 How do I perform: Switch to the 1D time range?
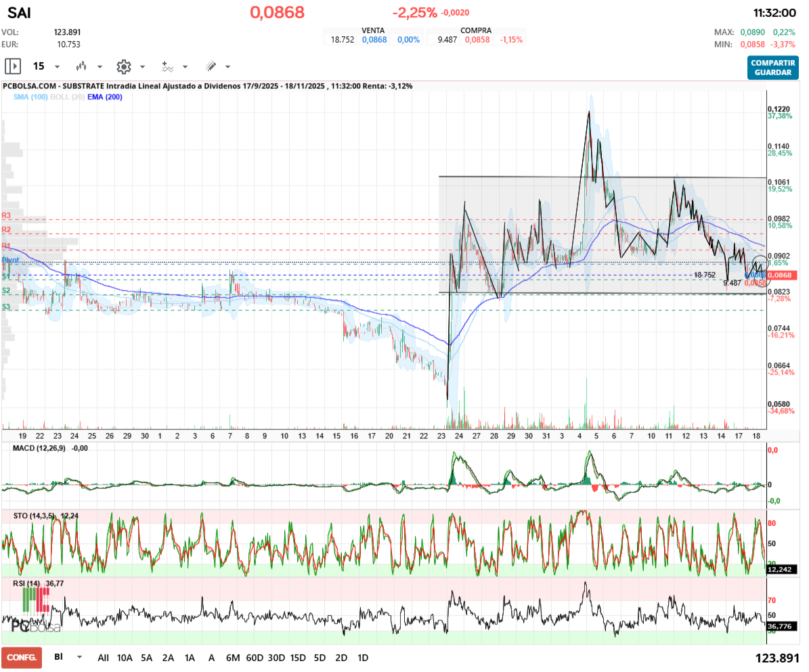[x=363, y=657]
